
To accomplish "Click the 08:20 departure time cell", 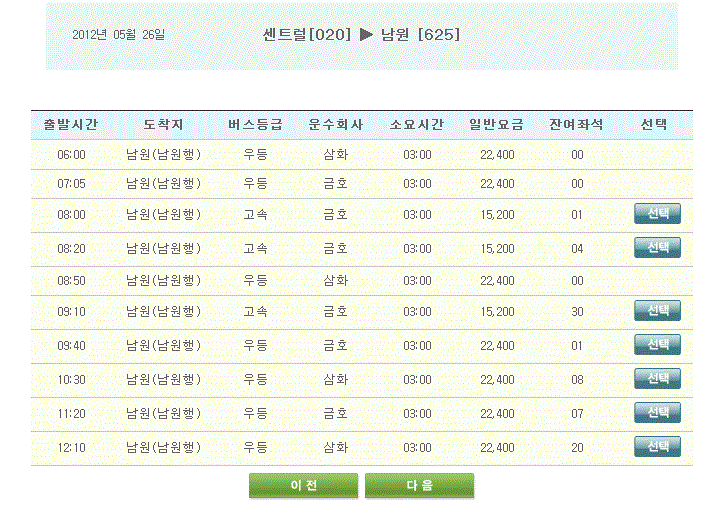I will 71,249.
